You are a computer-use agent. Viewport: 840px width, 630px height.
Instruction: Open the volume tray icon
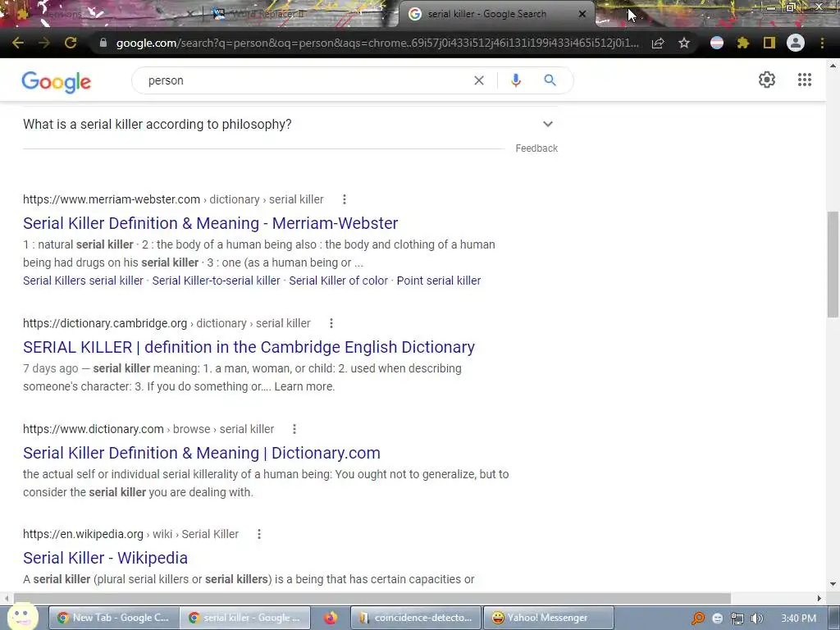pyautogui.click(x=756, y=619)
